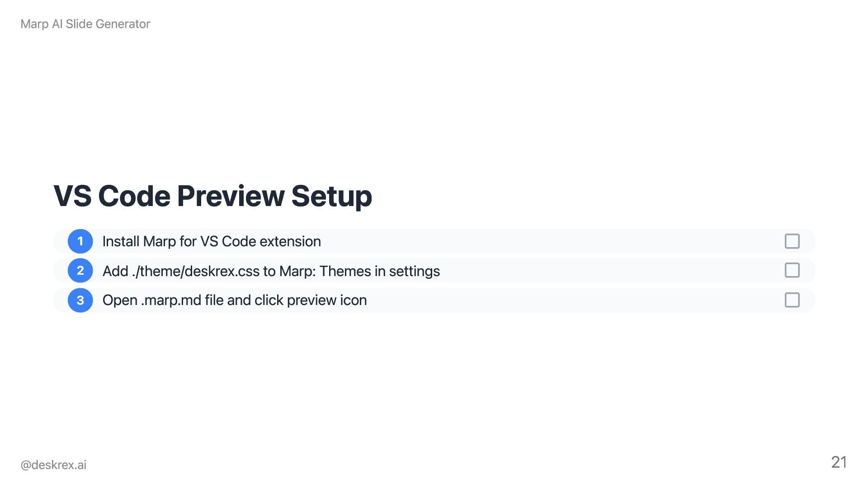The width and height of the screenshot is (868, 488).
Task: Check the Install Marp extension checkbox
Action: tap(792, 241)
